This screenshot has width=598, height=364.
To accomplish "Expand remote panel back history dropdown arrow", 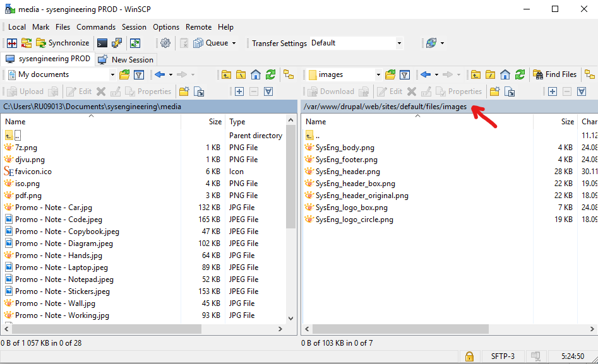I will click(x=436, y=74).
